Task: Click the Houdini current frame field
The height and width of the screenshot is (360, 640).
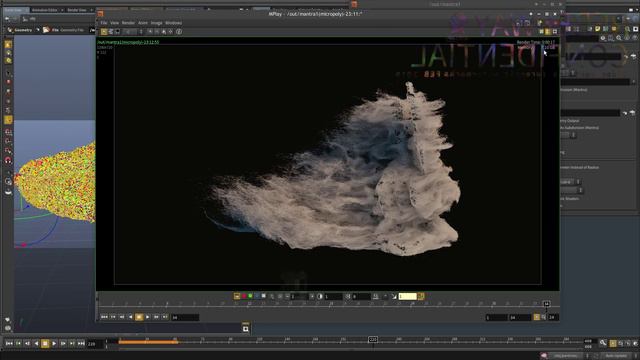Action: point(95,344)
